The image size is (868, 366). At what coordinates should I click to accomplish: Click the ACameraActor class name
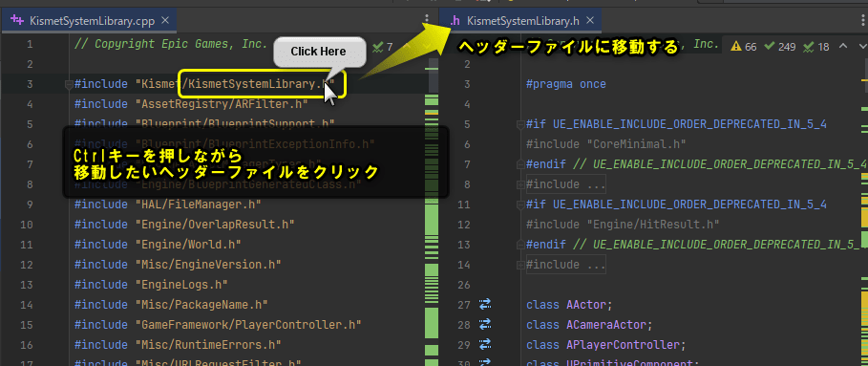pyautogui.click(x=606, y=324)
